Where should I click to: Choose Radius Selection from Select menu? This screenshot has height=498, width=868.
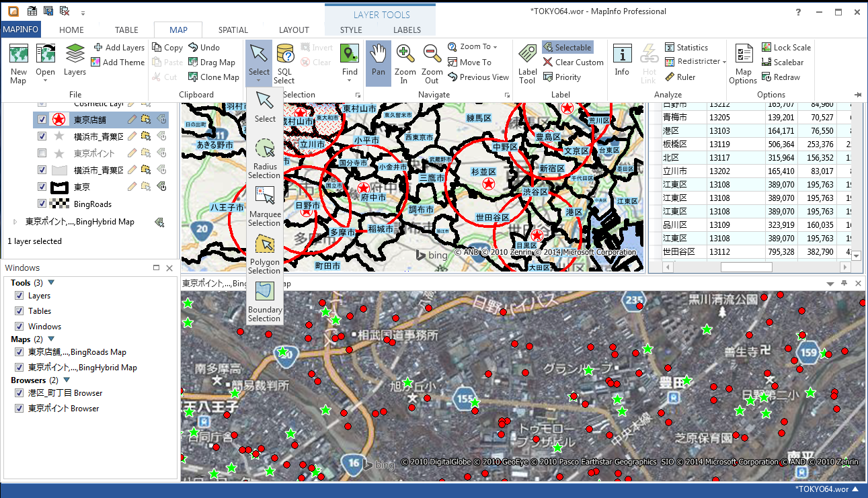point(264,159)
